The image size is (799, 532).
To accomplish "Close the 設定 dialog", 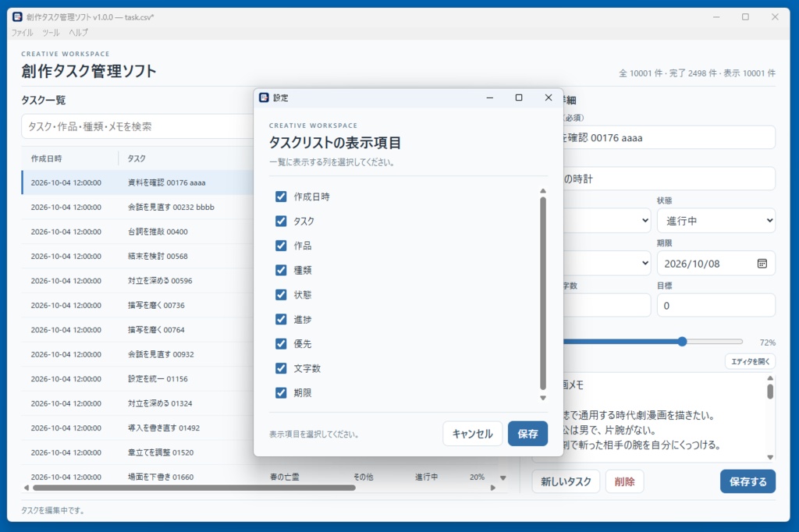I will point(549,98).
